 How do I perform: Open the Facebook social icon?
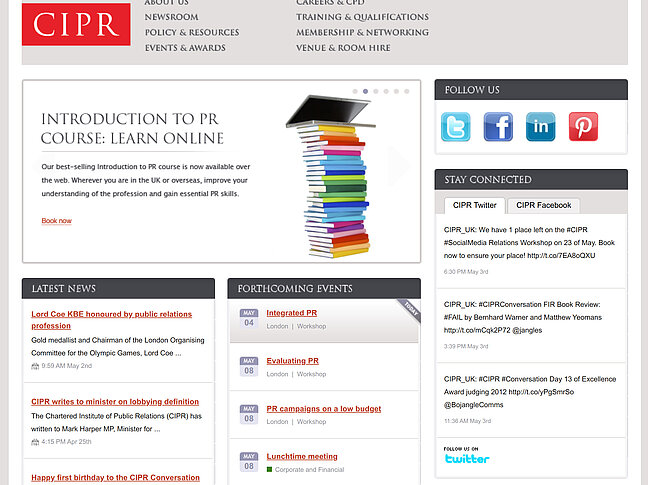[498, 127]
